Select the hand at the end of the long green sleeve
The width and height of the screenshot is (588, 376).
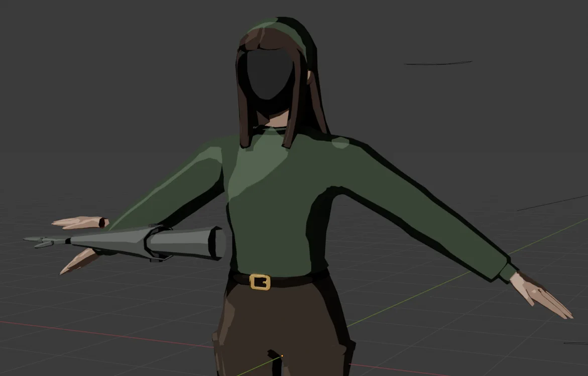point(540,294)
